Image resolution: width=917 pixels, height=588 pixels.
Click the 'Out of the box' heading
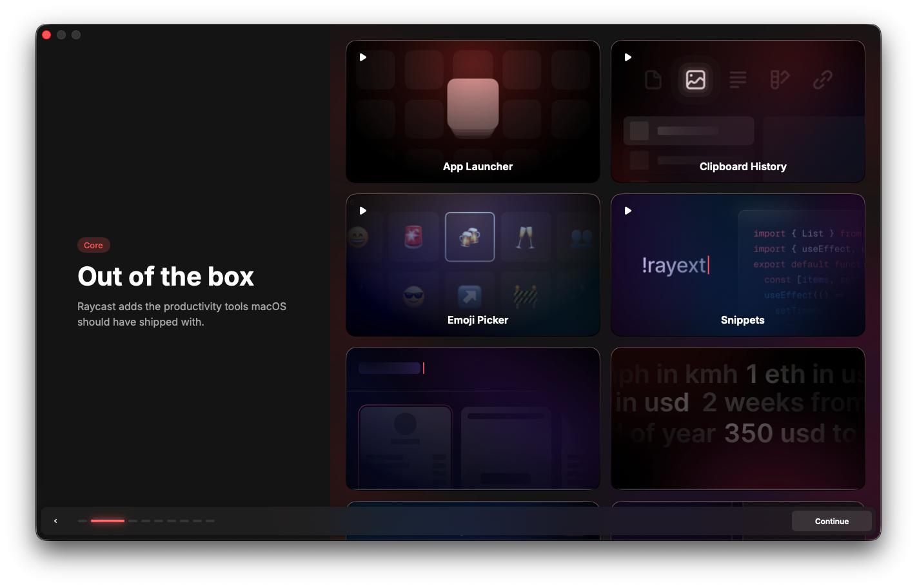point(166,277)
